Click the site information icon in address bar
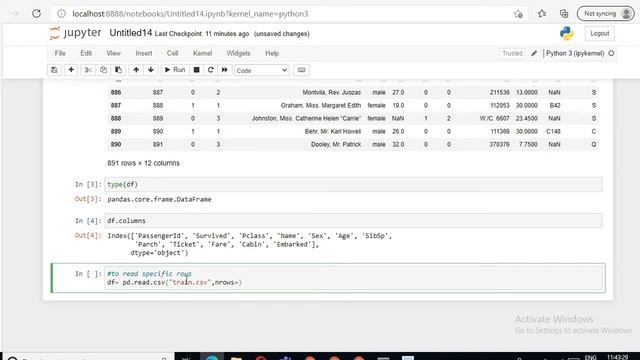 click(x=61, y=14)
